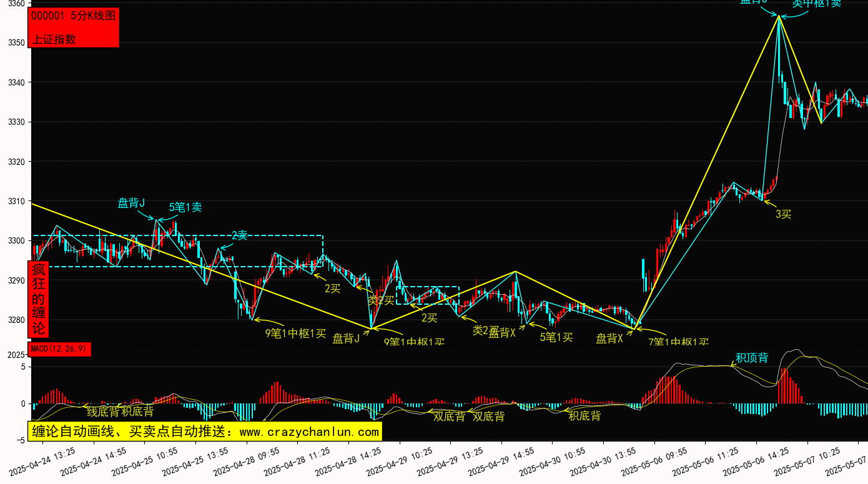The height and width of the screenshot is (484, 868).
Task: Click the "上证指数" index name label
Action: [x=54, y=39]
